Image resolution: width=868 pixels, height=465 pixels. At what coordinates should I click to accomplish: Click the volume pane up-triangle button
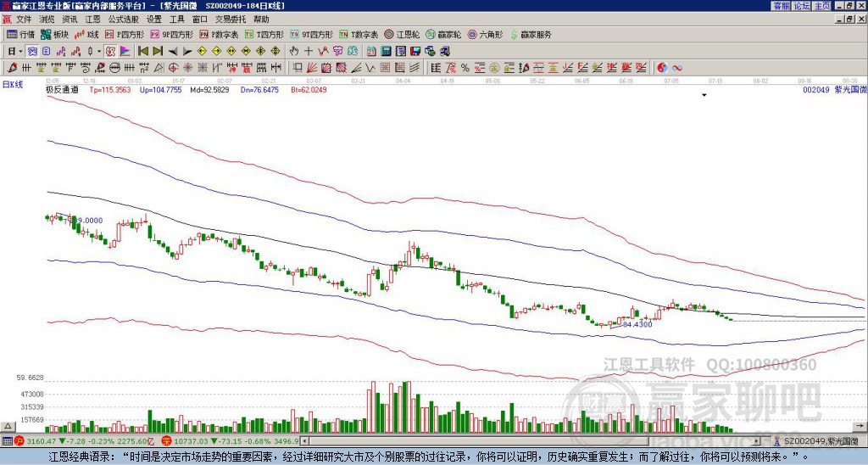(8, 426)
